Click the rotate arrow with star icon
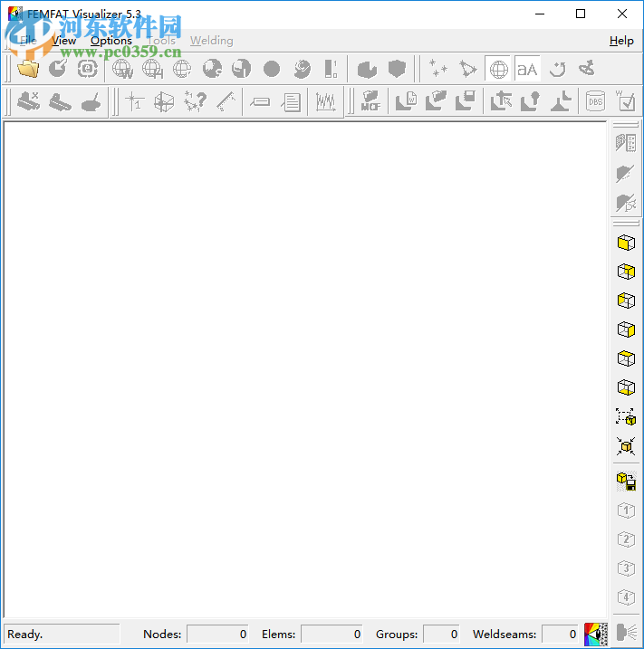644x649 pixels. (557, 69)
